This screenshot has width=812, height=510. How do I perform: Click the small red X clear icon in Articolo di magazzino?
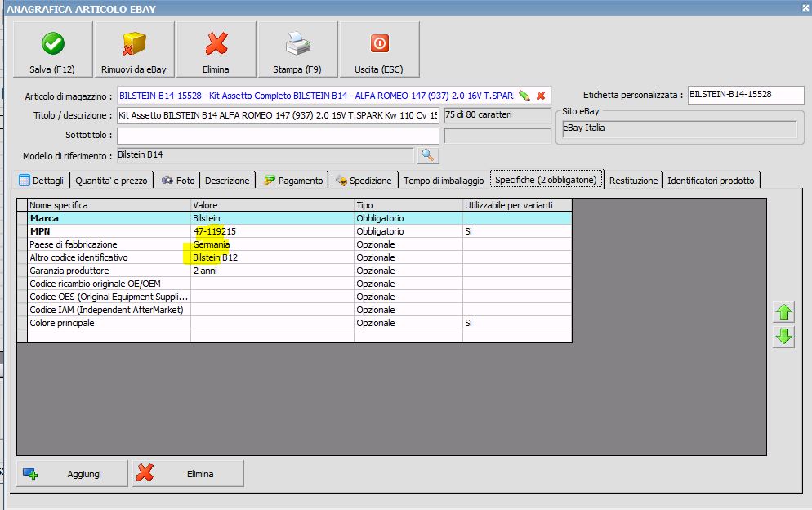click(541, 96)
